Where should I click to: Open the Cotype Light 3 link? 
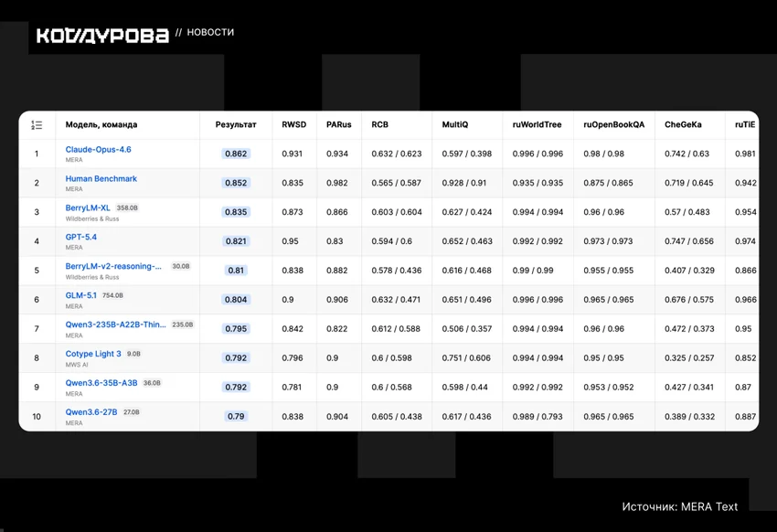tap(93, 354)
